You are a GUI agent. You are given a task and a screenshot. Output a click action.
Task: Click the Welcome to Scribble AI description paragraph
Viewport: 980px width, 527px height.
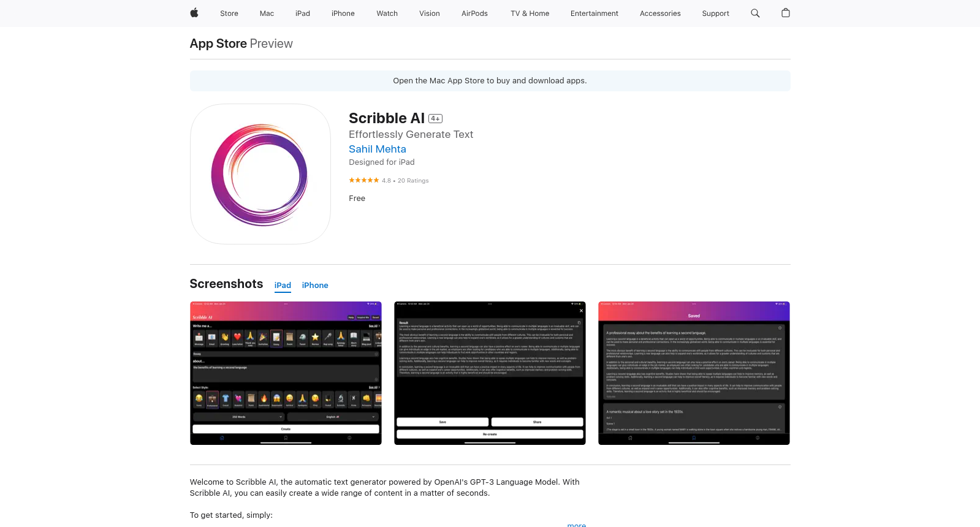tap(385, 488)
